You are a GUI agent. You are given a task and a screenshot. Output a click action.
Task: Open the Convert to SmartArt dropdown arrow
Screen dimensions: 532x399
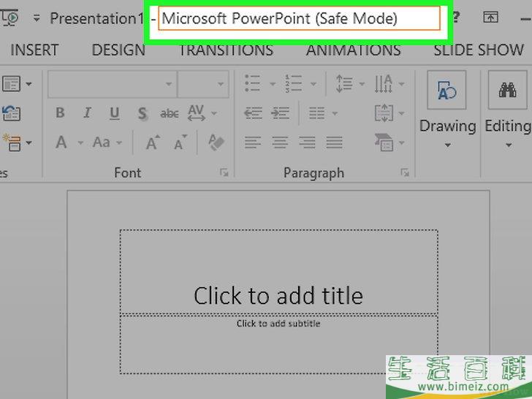402,142
